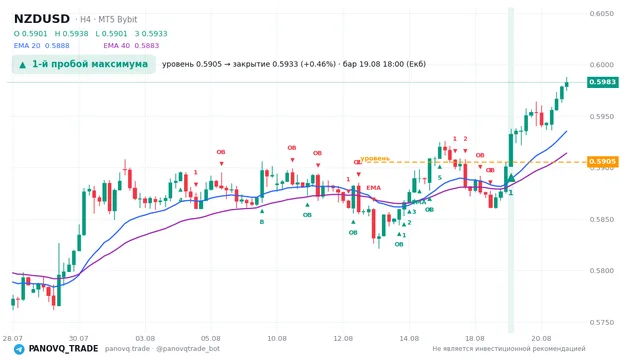Click the 10.08 date axis label
The height and width of the screenshot is (360, 640).
[x=277, y=338]
